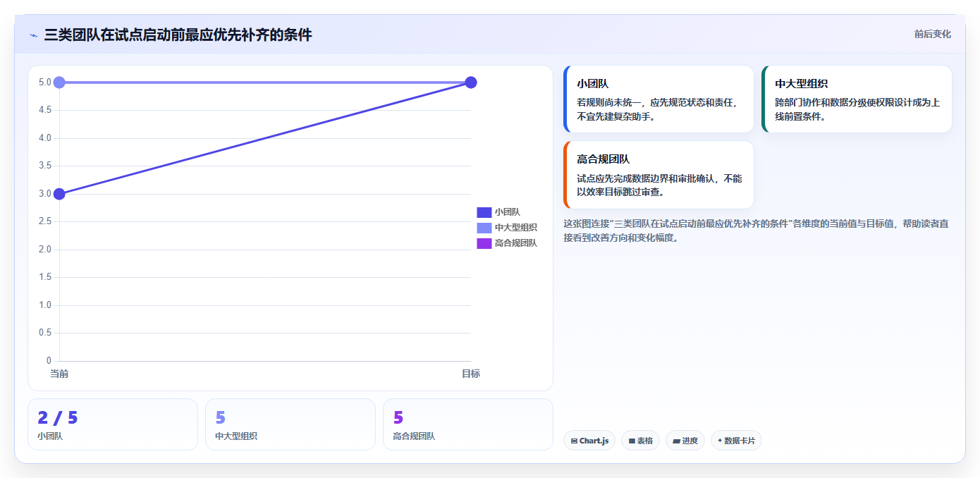The height and width of the screenshot is (478, 980).
Task: Click the 1.0 label on the y-axis
Action: tap(45, 305)
